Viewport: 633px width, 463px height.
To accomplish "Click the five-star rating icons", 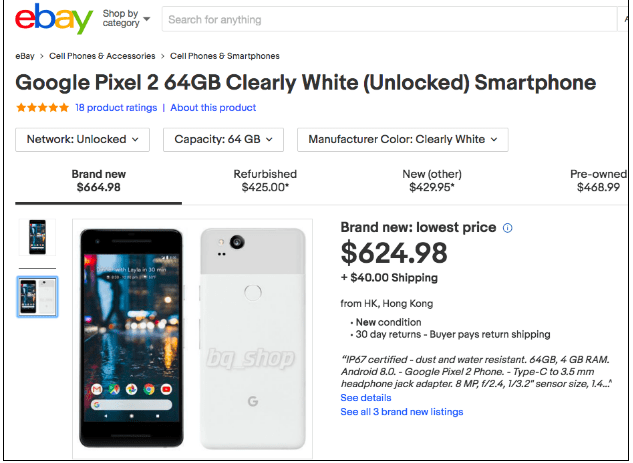I will coord(42,108).
